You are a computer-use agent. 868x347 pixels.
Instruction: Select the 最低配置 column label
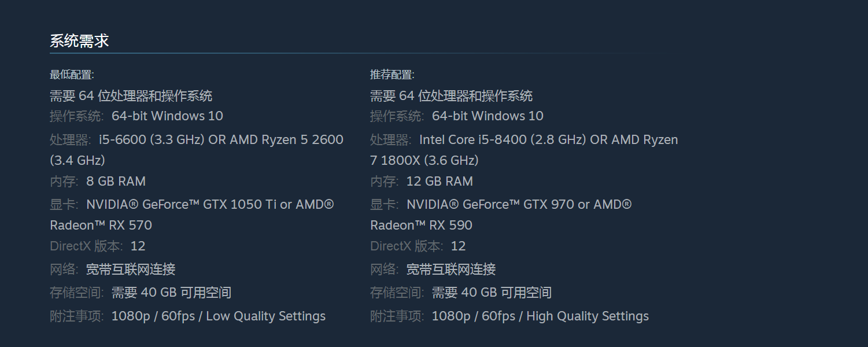(72, 75)
